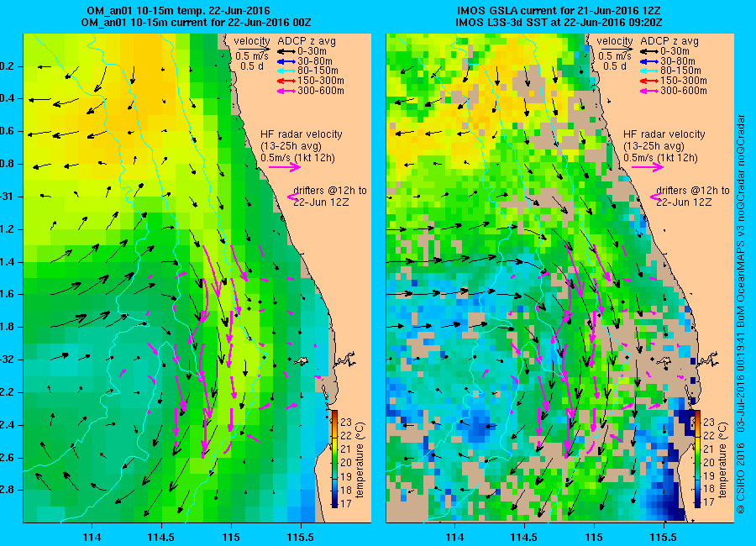Click the left panel temperature color bar
756x546 pixels.
tap(334, 459)
